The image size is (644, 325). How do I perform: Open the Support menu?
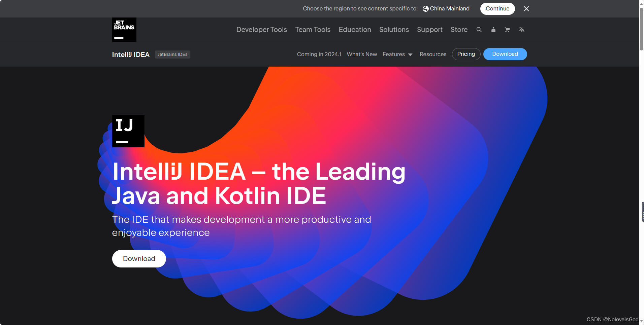pos(430,30)
